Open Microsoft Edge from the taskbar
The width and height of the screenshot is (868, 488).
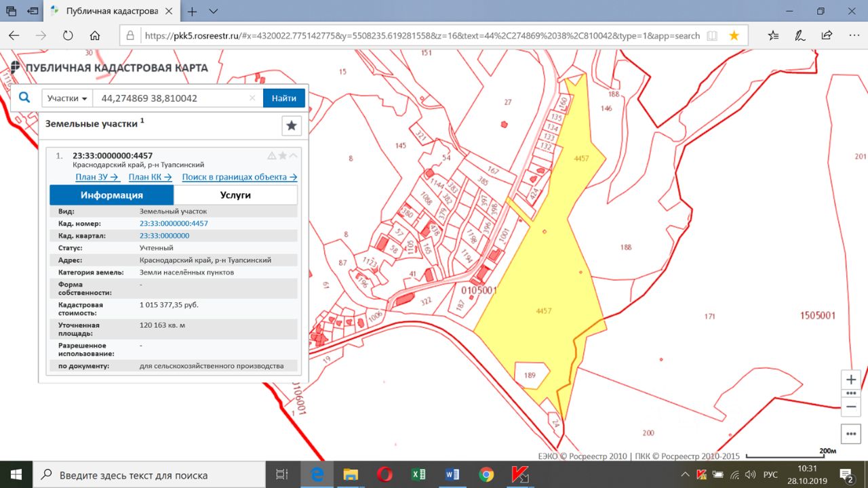coord(316,474)
